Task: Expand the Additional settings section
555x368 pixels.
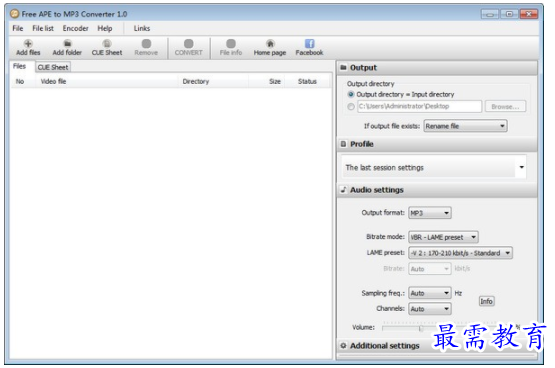Action: click(437, 345)
